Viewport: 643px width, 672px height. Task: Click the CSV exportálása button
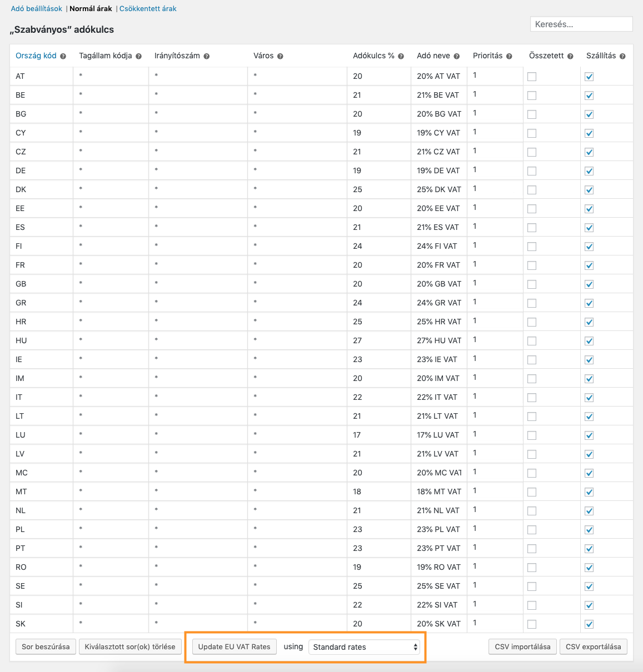[x=593, y=646]
